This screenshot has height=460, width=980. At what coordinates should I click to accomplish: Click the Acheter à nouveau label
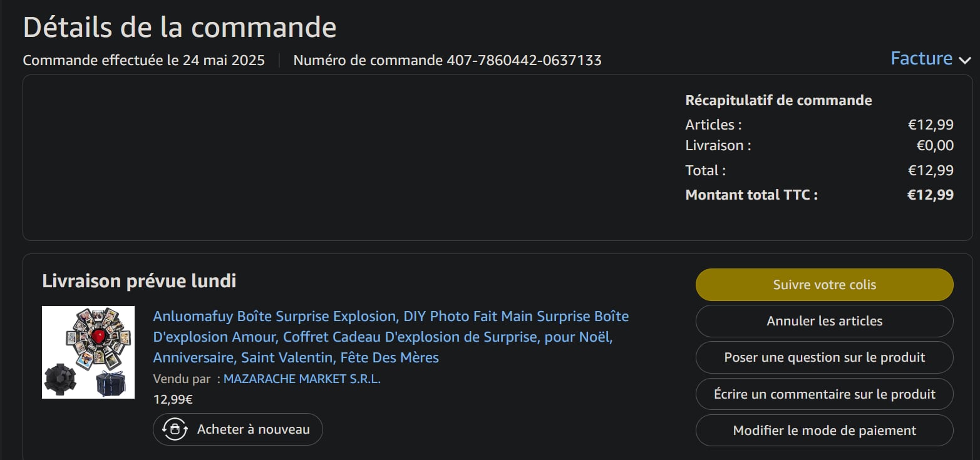click(253, 429)
